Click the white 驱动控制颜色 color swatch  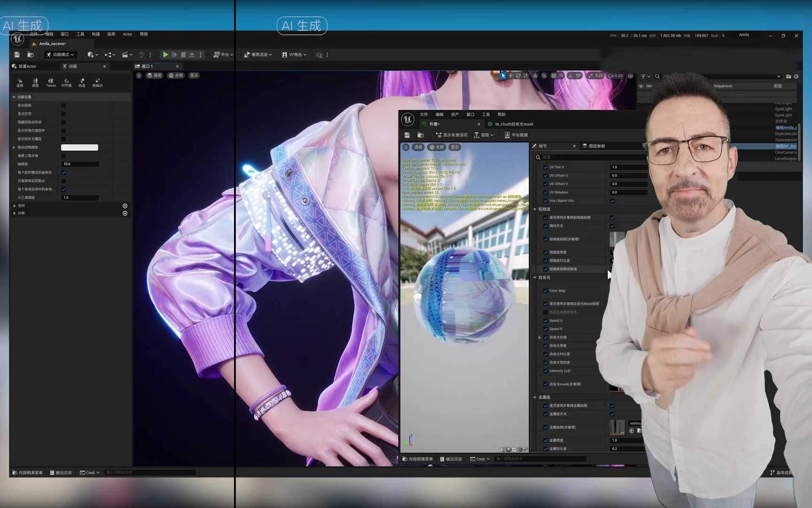pyautogui.click(x=79, y=147)
